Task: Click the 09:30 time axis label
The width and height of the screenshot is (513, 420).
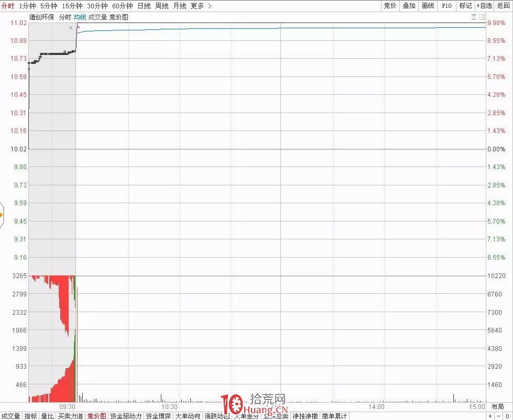Action: 67,406
